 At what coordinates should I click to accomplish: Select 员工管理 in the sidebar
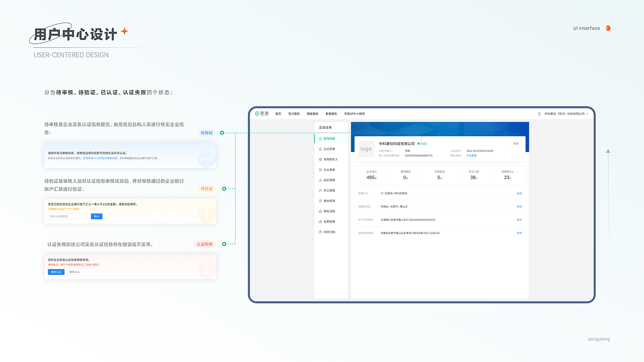tap(331, 190)
